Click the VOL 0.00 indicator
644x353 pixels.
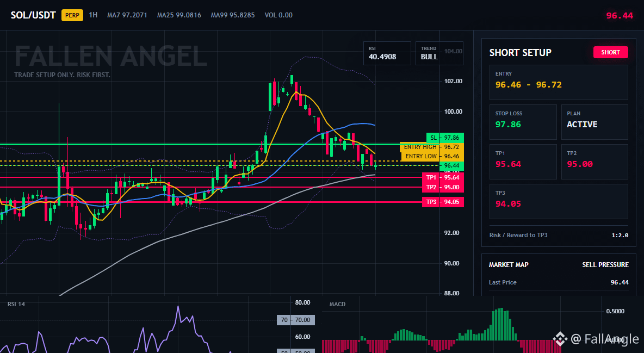278,15
